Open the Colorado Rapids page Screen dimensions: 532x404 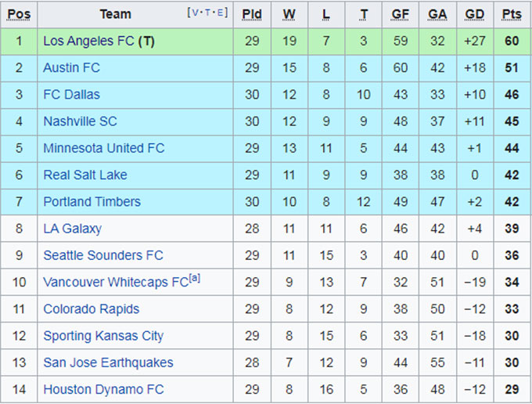(91, 308)
